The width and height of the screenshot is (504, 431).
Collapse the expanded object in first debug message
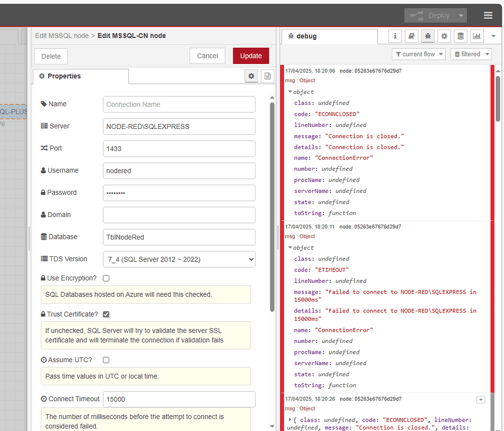point(291,92)
